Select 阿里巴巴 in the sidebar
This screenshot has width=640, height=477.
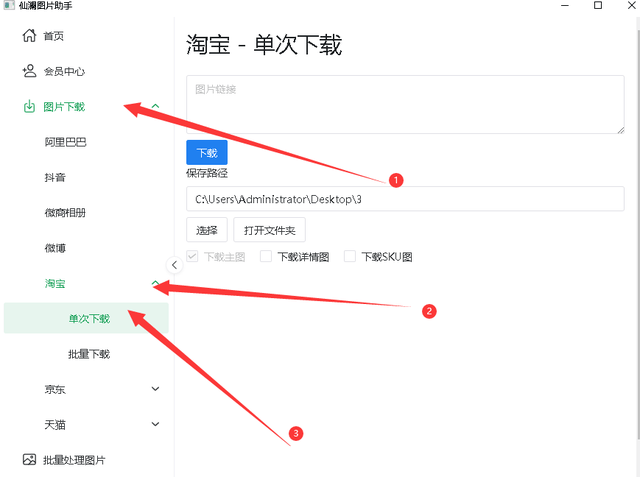pos(65,142)
